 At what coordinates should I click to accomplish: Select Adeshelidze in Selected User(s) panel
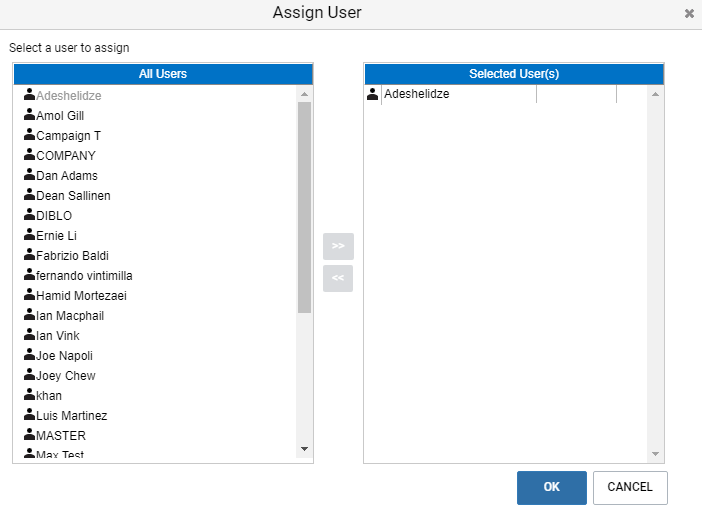click(417, 94)
